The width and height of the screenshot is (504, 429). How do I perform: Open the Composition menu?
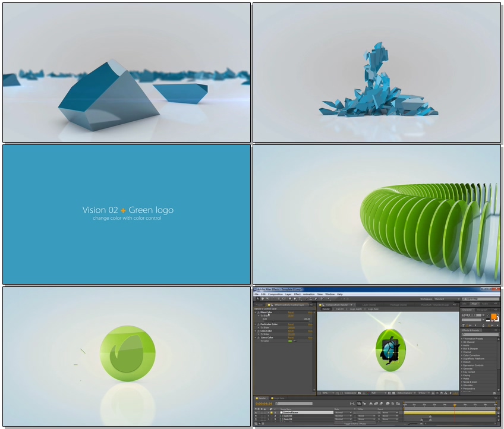[275, 294]
